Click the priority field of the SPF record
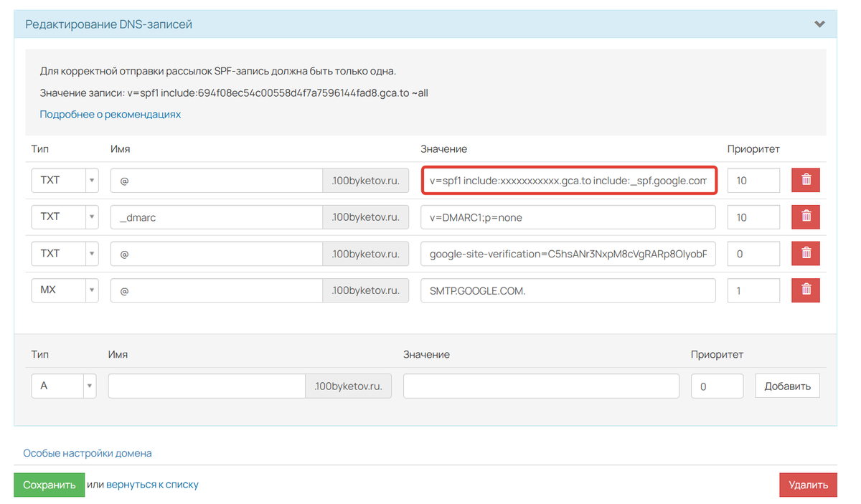This screenshot has width=861, height=504. pyautogui.click(x=753, y=180)
